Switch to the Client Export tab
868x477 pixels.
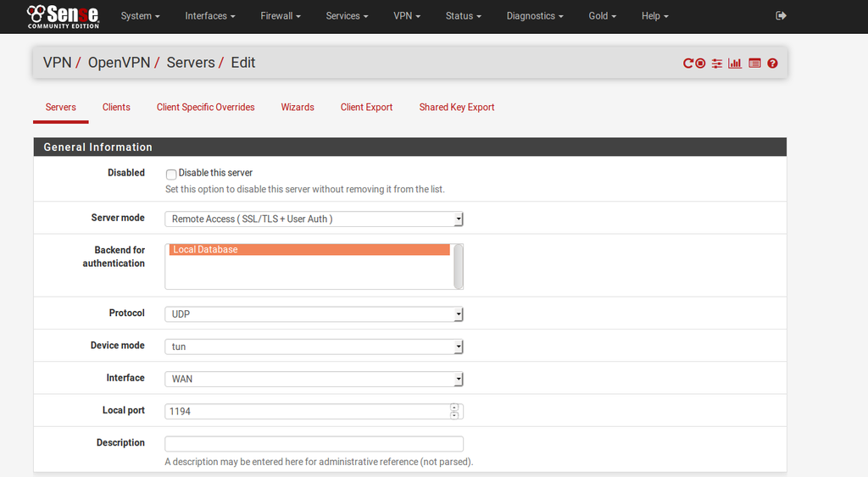point(366,108)
